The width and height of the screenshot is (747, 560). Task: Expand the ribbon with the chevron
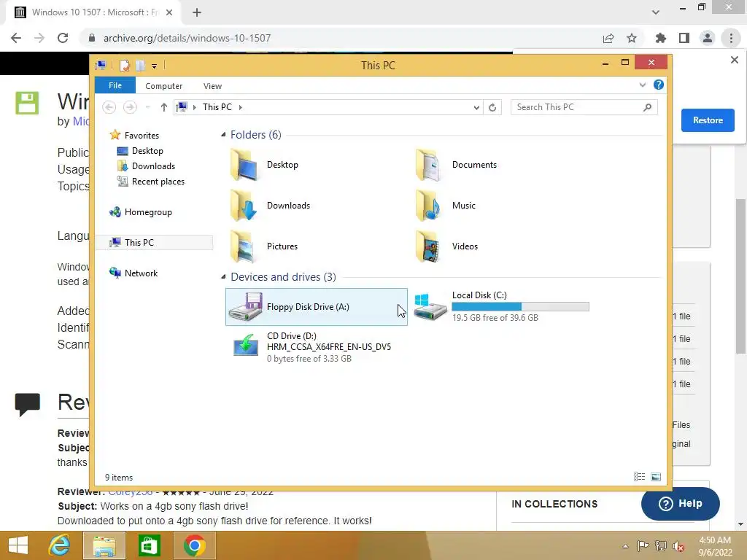click(x=643, y=85)
